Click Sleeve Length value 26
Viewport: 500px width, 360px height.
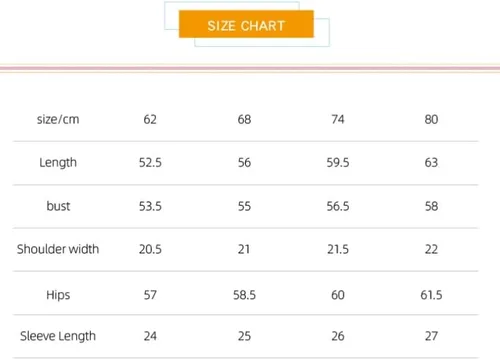(x=338, y=336)
